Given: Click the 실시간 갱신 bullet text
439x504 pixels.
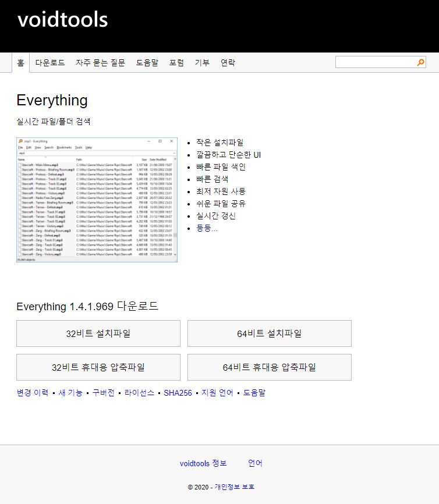Looking at the screenshot, I should click(x=216, y=216).
